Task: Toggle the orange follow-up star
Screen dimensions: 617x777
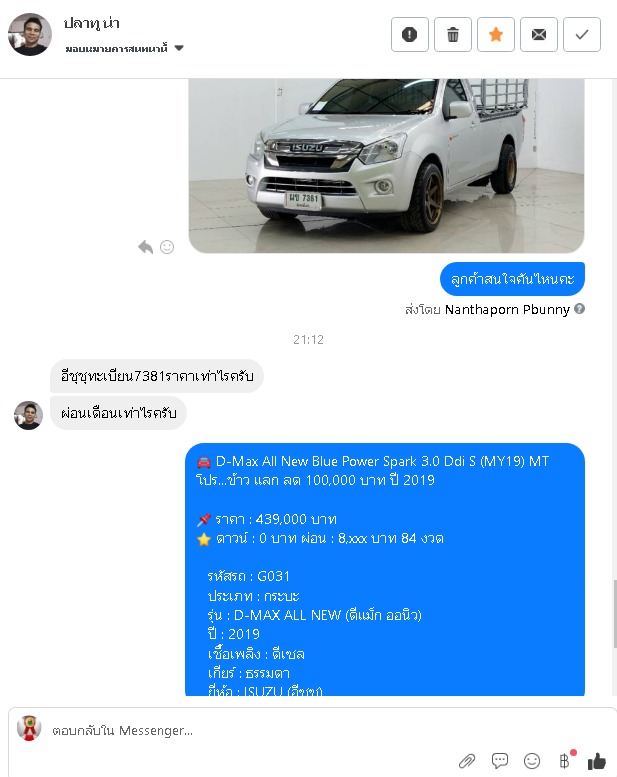Action: pos(496,35)
